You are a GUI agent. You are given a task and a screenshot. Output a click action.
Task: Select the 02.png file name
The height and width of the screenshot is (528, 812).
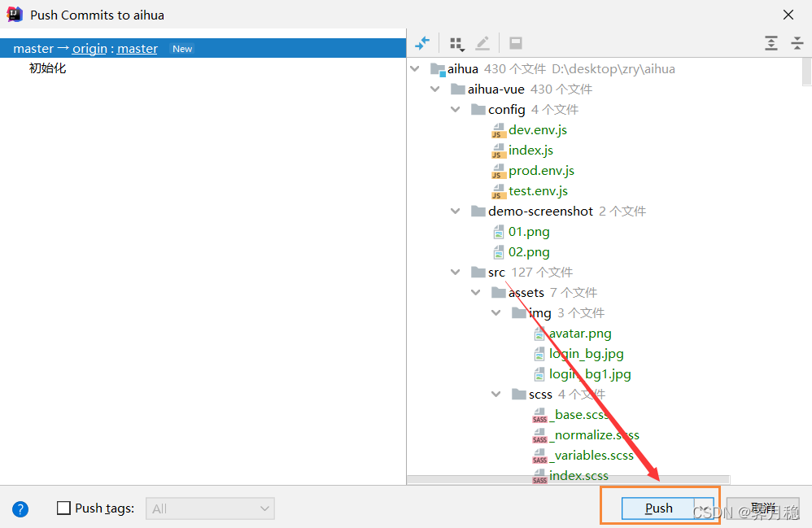click(529, 252)
